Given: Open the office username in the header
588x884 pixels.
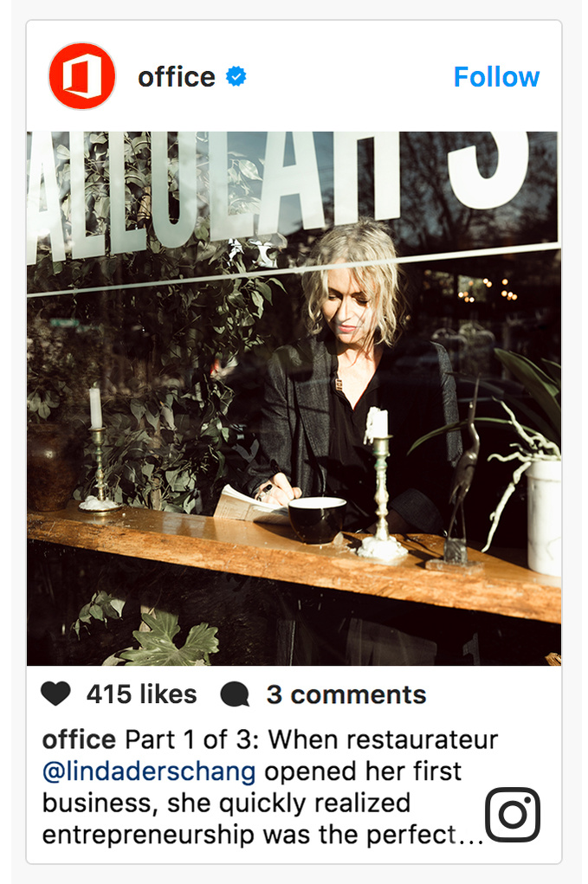Looking at the screenshot, I should [x=177, y=77].
